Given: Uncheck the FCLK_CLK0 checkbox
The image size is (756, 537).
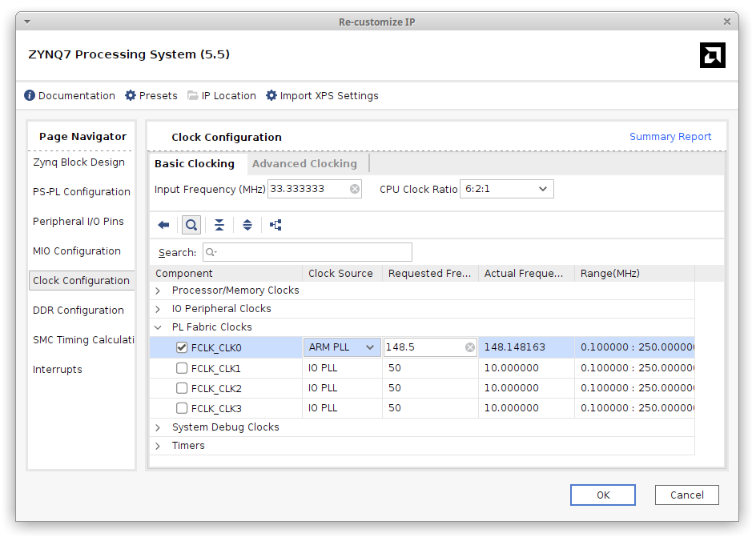Looking at the screenshot, I should (182, 347).
